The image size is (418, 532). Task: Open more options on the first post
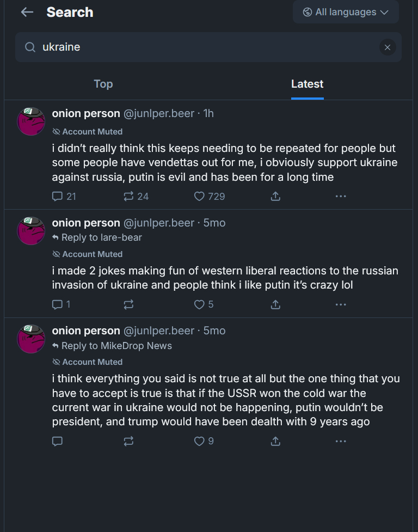tap(341, 196)
